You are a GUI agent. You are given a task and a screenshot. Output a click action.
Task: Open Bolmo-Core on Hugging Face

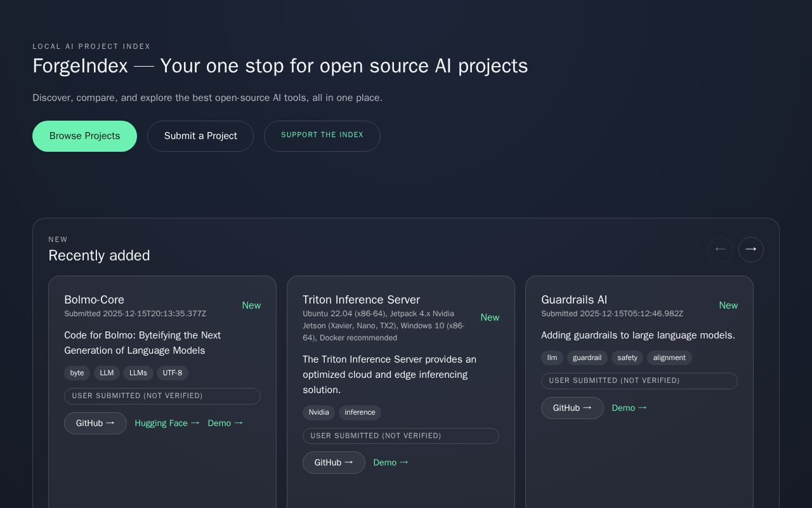tap(167, 424)
